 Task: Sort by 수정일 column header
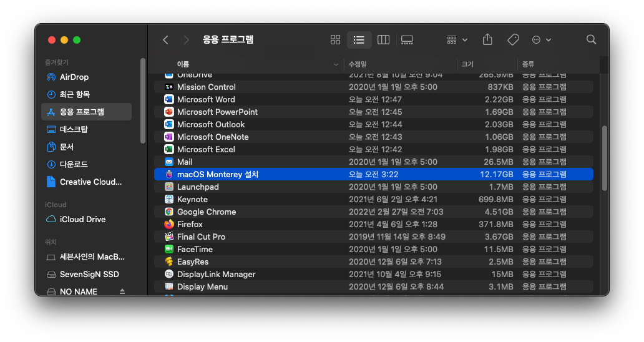pos(358,64)
